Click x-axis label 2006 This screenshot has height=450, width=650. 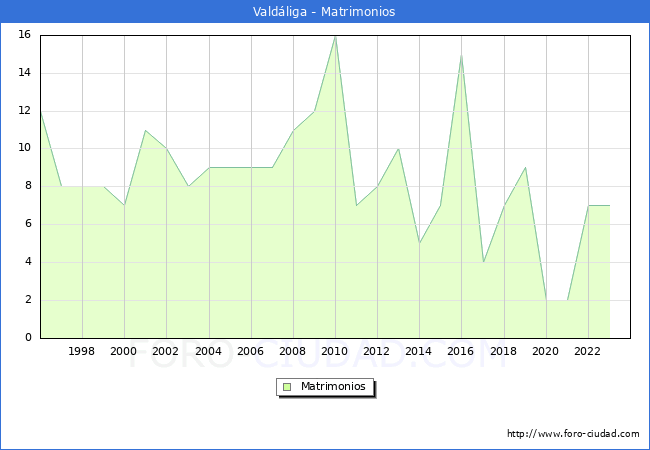click(250, 351)
